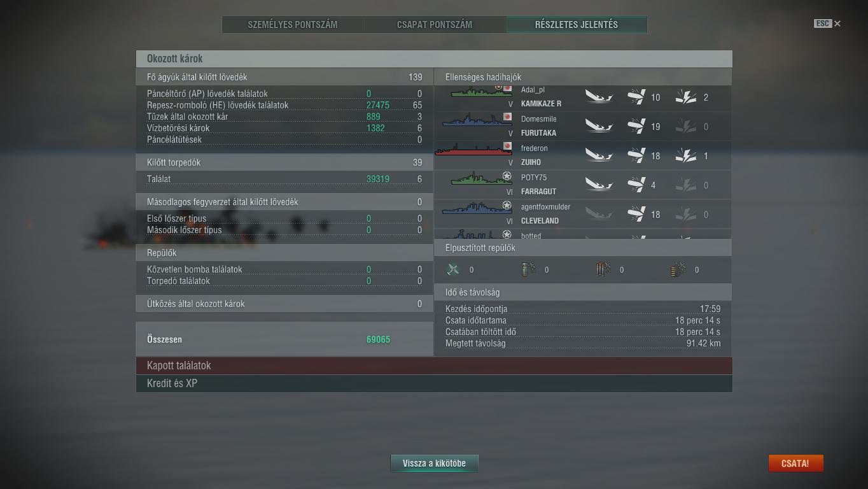The height and width of the screenshot is (489, 868).
Task: Click the destroyed dive bombers icon
Action: tap(603, 270)
